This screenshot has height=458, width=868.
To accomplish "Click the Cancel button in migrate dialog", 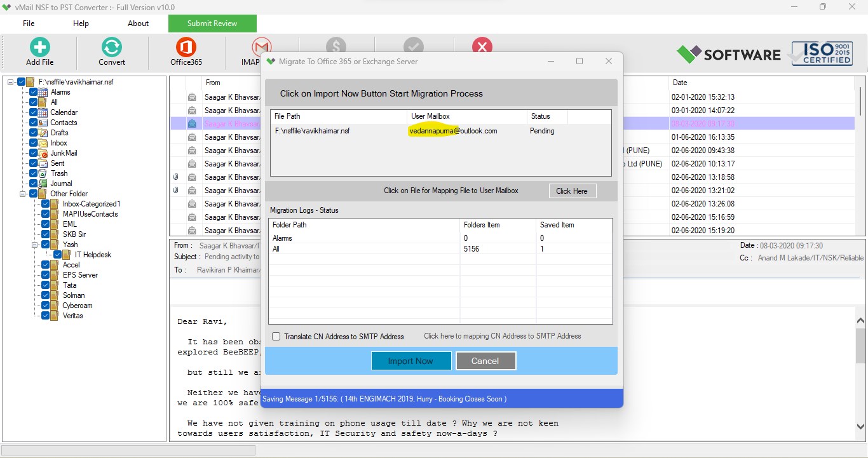I will click(x=485, y=361).
